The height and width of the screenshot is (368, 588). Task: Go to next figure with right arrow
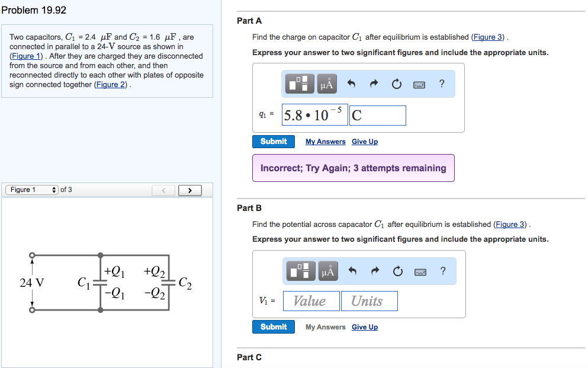pyautogui.click(x=189, y=191)
